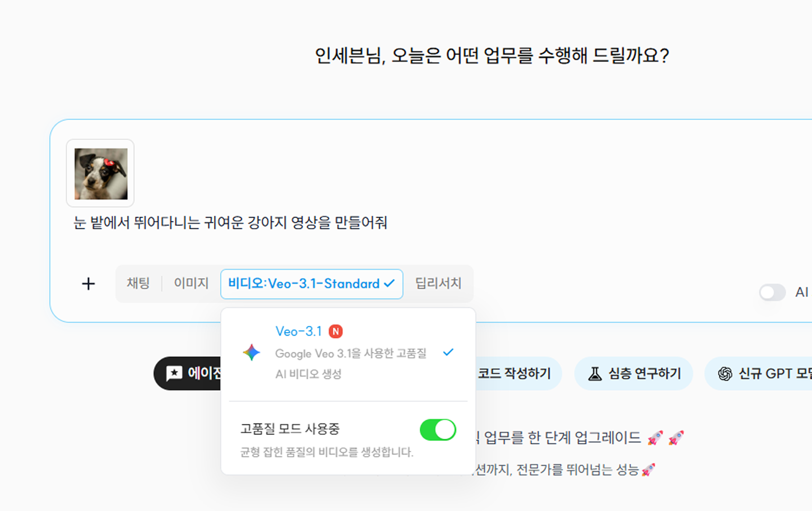Disable the 고품질 모드 사용중 switch
The height and width of the screenshot is (511, 812).
(x=438, y=430)
